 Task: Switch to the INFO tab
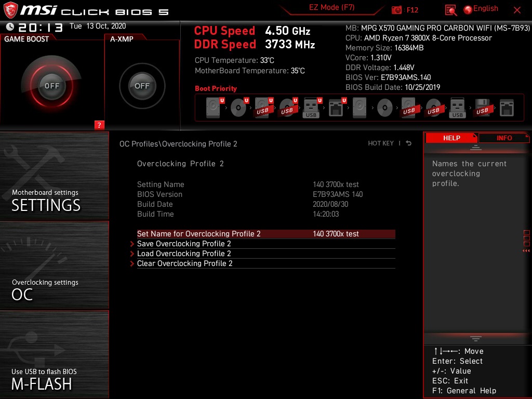point(504,138)
